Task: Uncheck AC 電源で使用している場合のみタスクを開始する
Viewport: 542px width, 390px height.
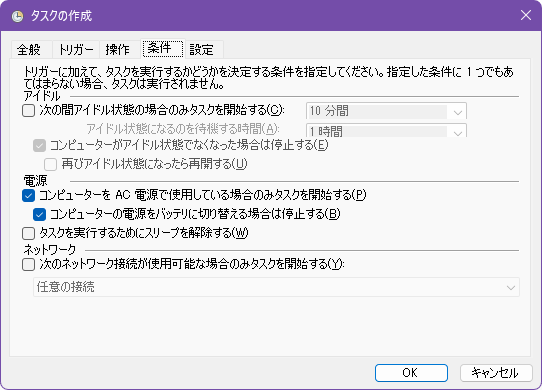Action: coord(28,195)
